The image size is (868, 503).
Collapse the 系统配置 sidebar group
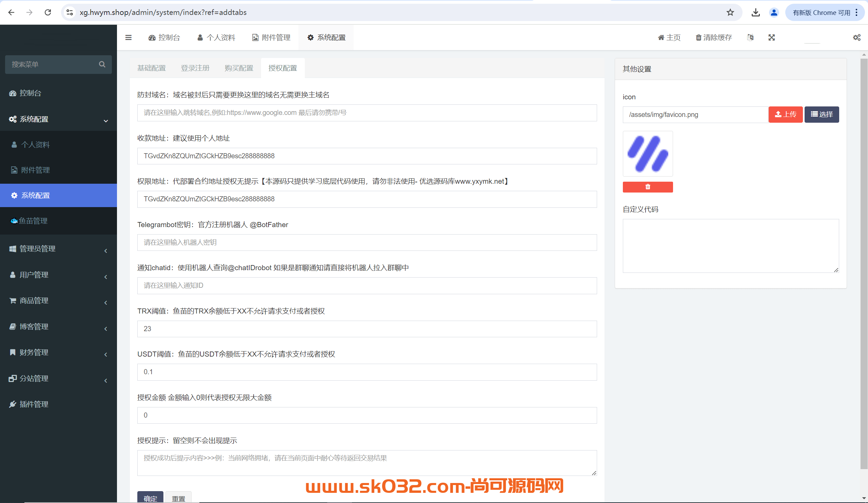pos(59,119)
